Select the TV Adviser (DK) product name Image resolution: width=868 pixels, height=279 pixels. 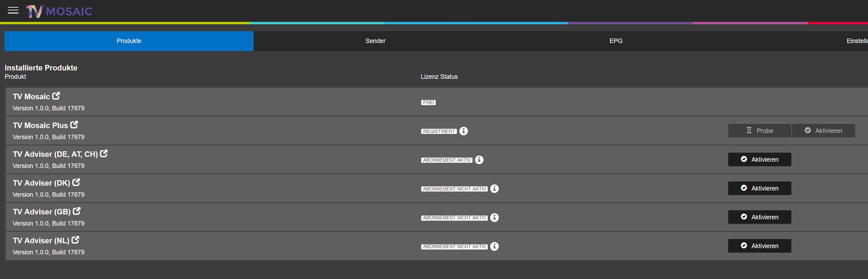pos(41,183)
